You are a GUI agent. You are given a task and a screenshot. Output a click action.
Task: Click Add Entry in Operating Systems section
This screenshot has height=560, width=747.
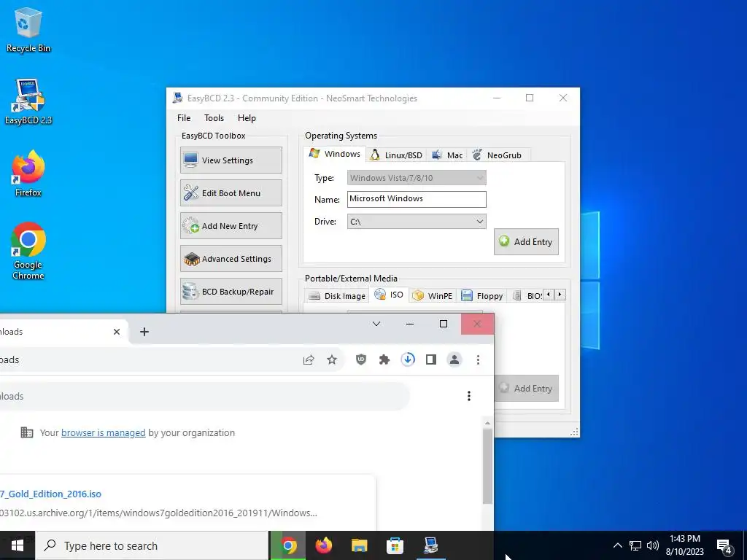click(526, 242)
